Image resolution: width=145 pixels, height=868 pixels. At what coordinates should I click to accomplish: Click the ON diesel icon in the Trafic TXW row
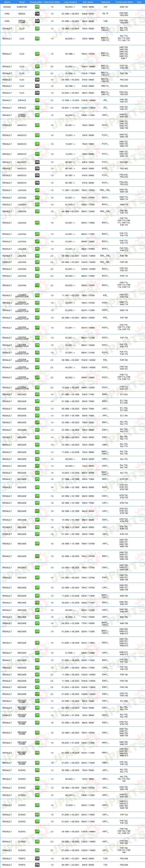point(37,858)
